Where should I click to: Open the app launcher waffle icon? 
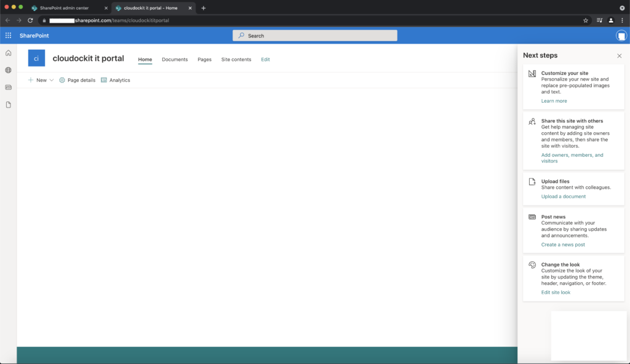click(8, 36)
